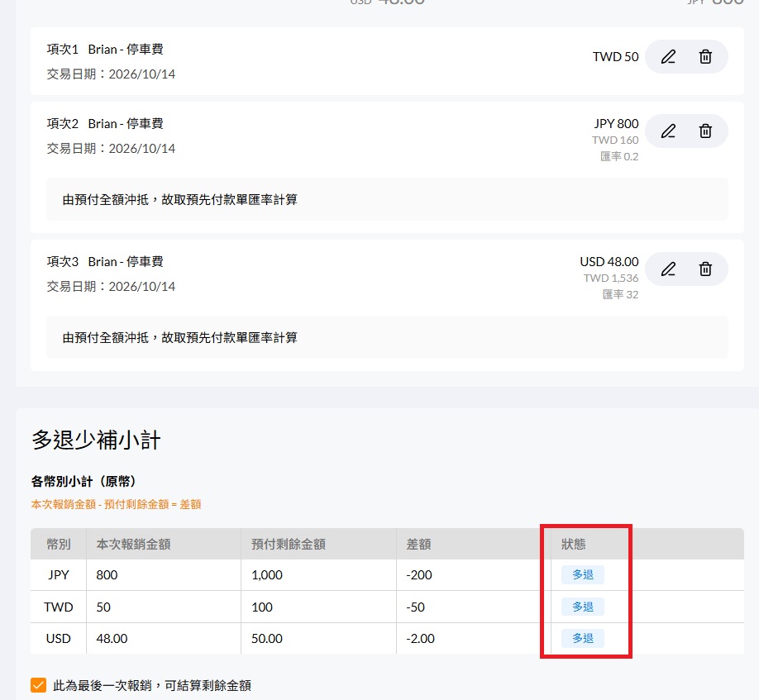
Task: Select 匯率 0.2 exchange rate text
Action: [x=619, y=157]
